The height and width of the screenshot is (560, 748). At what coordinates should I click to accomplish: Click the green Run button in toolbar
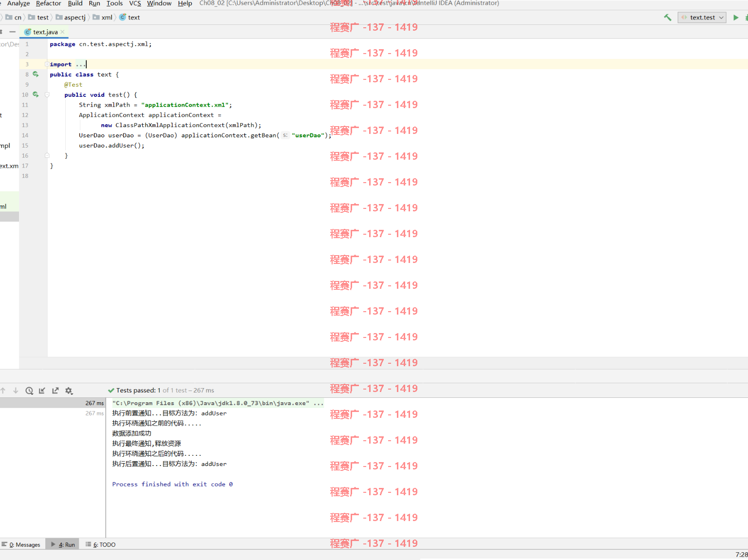[x=736, y=18]
